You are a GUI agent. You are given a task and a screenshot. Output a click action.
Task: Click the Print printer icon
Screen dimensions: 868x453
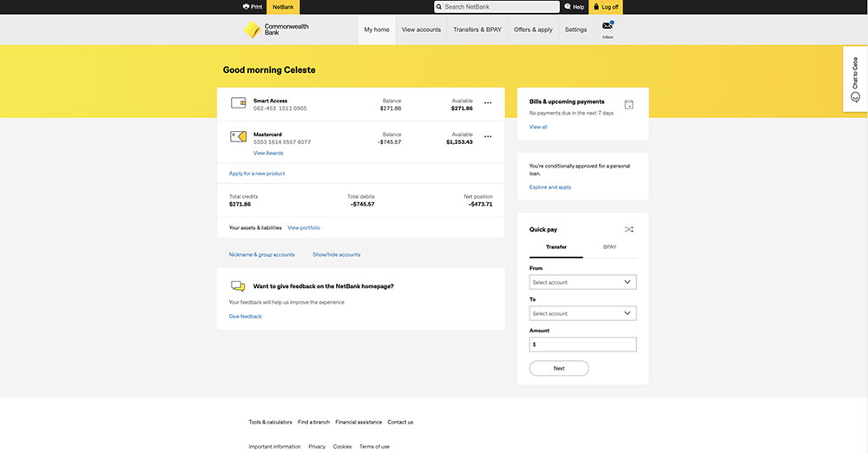[x=246, y=7]
